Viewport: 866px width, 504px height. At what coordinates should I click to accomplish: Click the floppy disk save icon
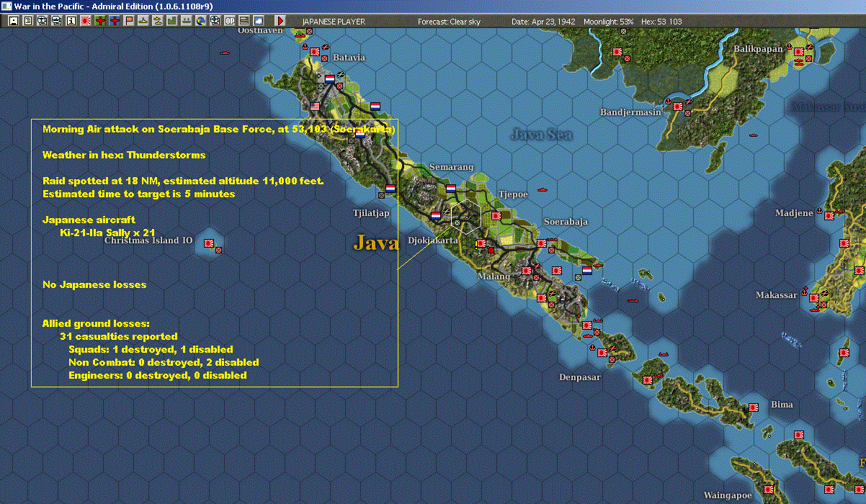pos(14,21)
